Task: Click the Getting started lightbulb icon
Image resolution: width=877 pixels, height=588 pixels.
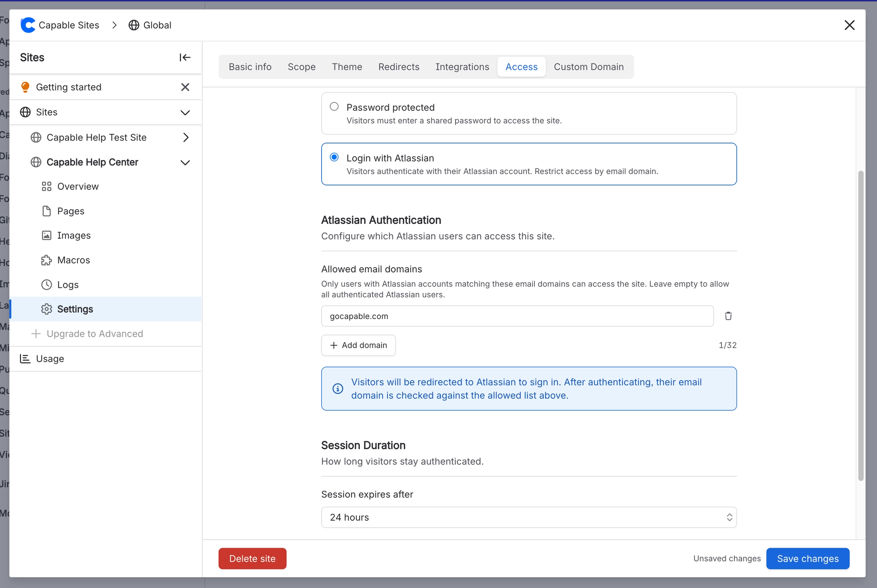Action: click(25, 87)
